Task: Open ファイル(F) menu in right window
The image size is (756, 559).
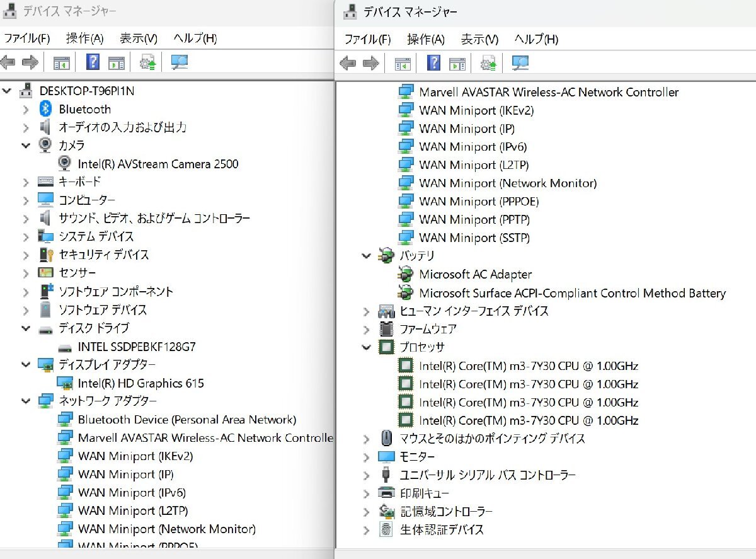Action: click(x=368, y=39)
